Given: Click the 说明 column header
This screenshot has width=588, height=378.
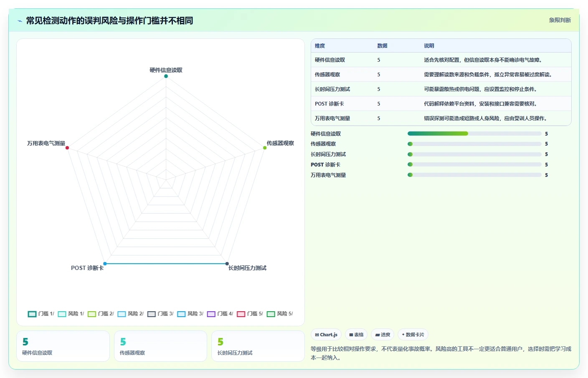Looking at the screenshot, I should pos(429,46).
